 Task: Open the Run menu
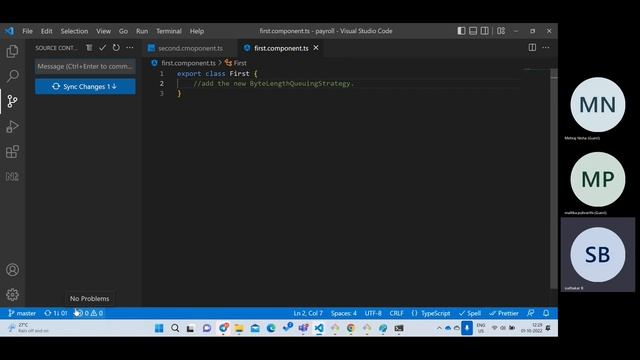click(x=142, y=31)
